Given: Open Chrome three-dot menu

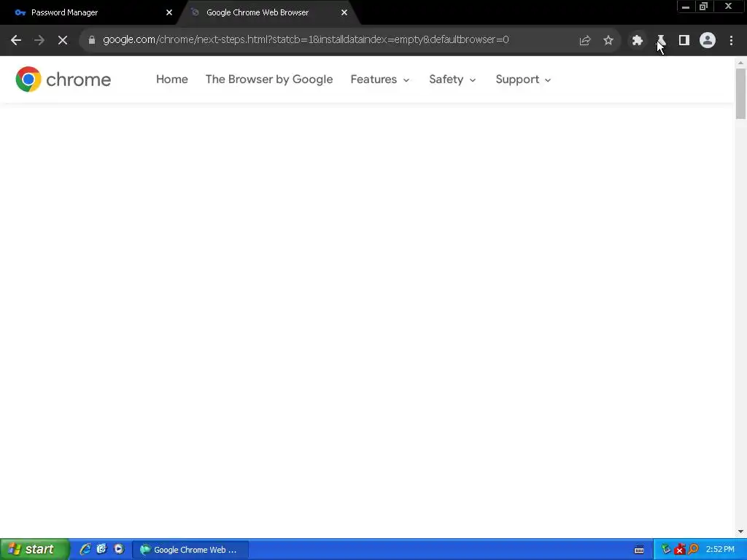Looking at the screenshot, I should pos(731,40).
